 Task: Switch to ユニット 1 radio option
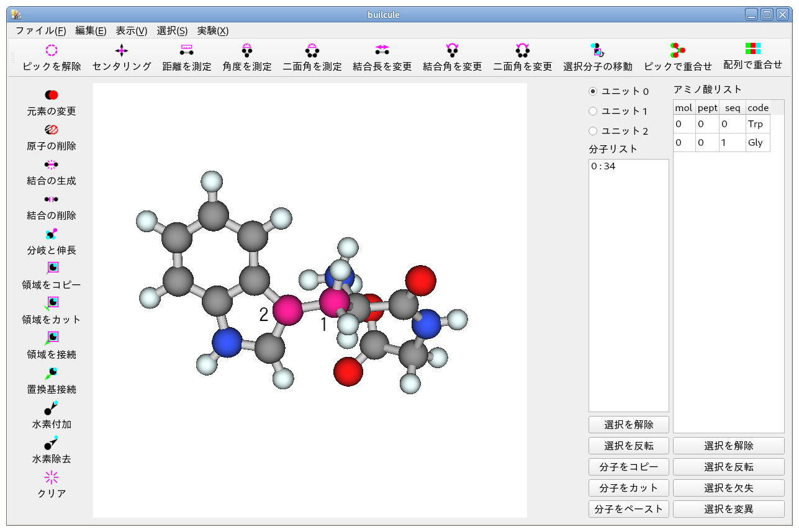593,111
